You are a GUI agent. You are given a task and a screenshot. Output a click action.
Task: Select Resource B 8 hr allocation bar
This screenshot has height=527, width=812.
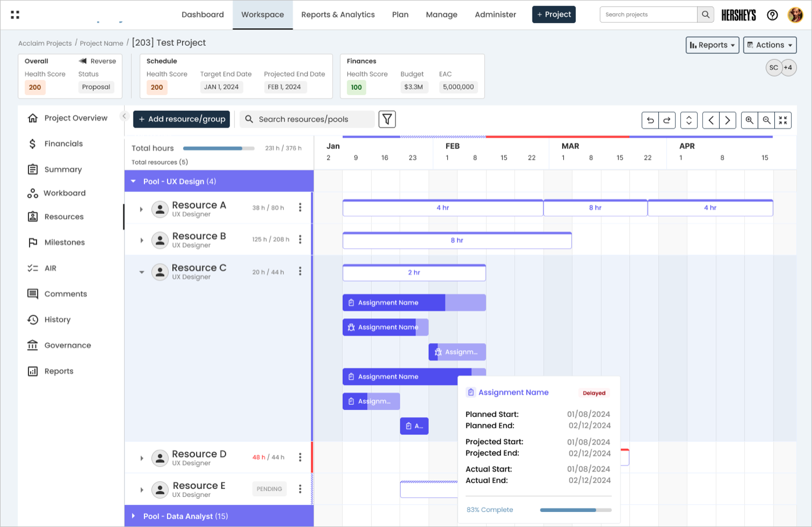click(457, 240)
